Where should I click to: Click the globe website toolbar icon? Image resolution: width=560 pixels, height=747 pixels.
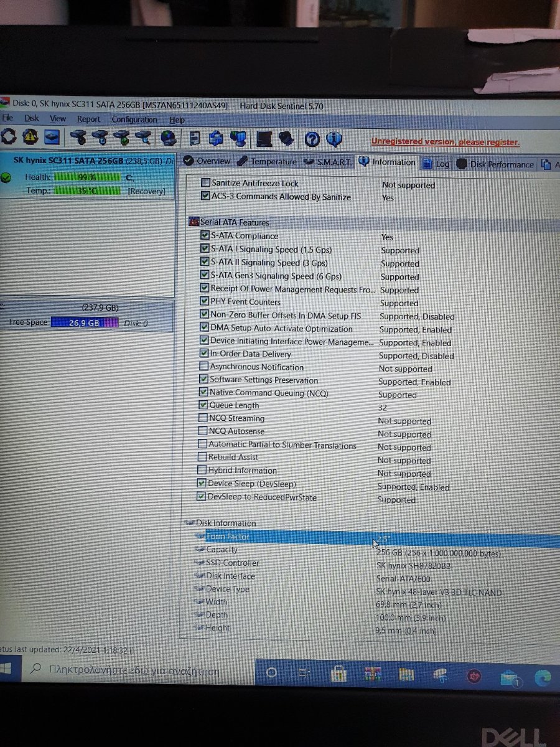coord(168,138)
